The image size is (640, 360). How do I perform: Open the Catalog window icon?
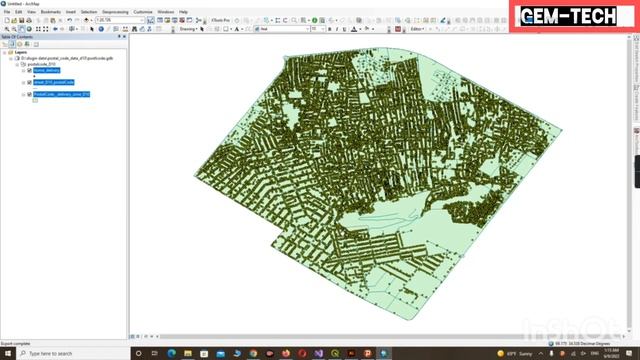coord(167,20)
